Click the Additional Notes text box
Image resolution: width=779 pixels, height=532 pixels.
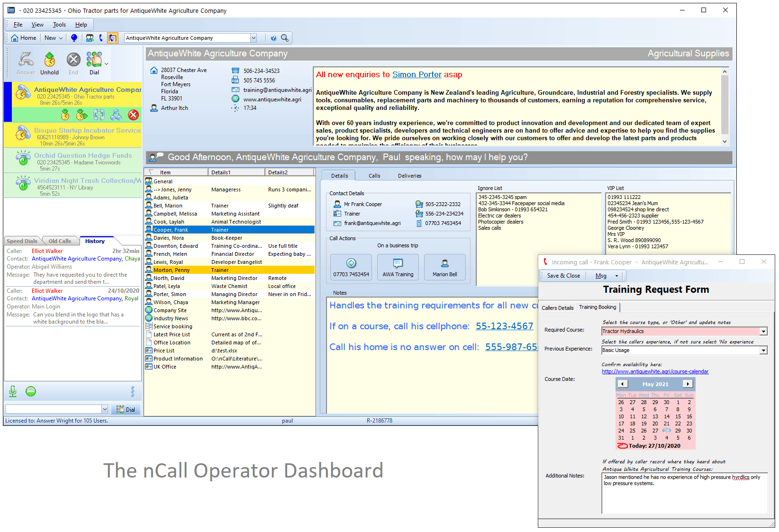tap(684, 493)
